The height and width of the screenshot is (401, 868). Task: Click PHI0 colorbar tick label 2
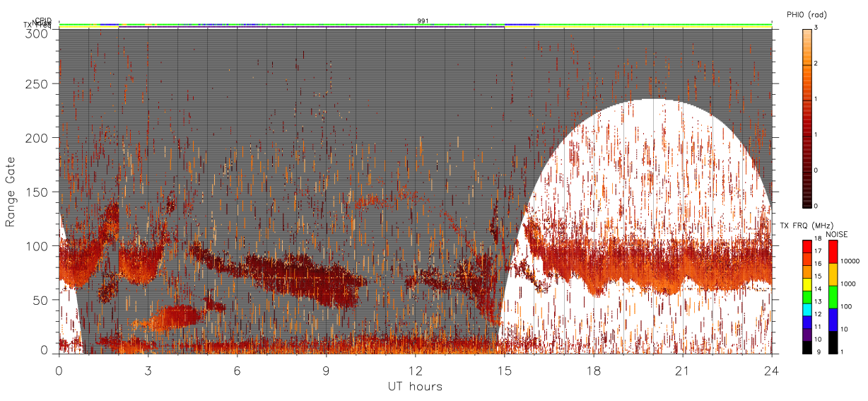pyautogui.click(x=816, y=64)
